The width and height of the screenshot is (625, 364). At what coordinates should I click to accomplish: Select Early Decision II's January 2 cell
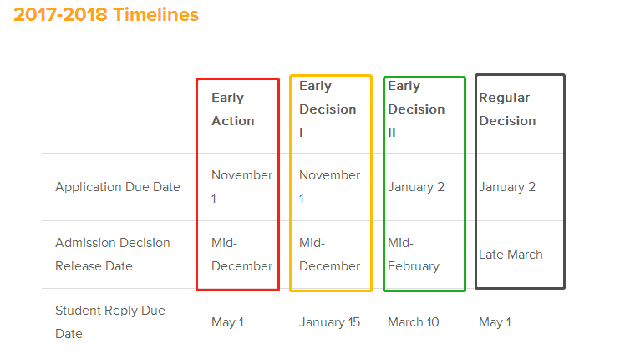click(416, 187)
